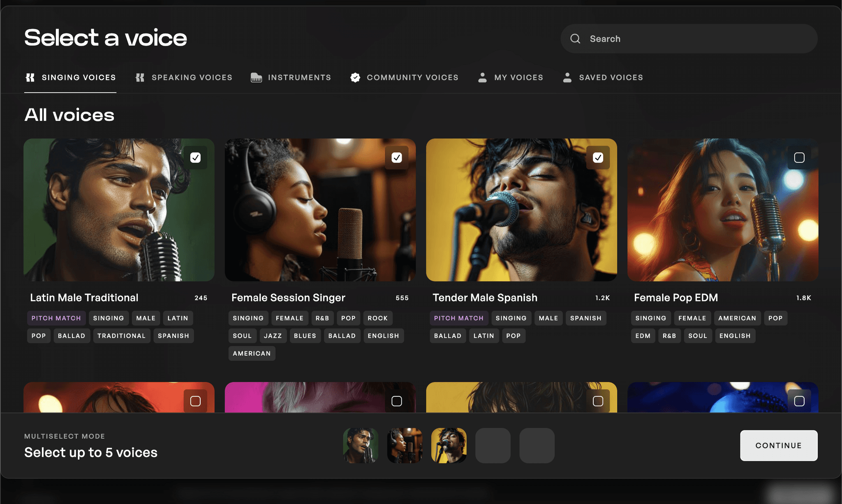
Task: Uncheck the Latin Male Traditional voice
Action: (x=196, y=157)
